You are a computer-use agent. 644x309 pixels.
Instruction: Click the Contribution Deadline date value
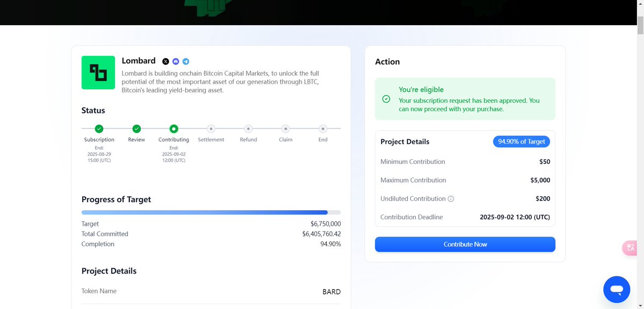click(515, 217)
